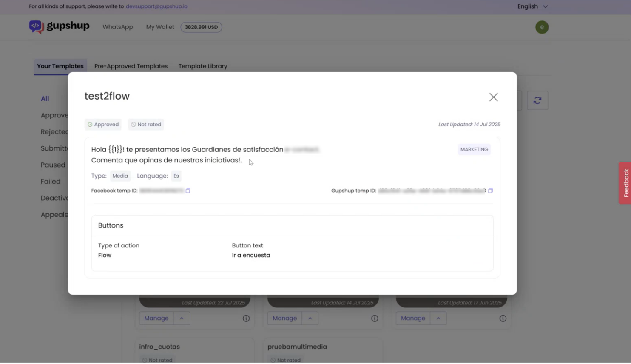Click the devsupport@gupshup.io email link
This screenshot has width=631, height=364.
156,6
